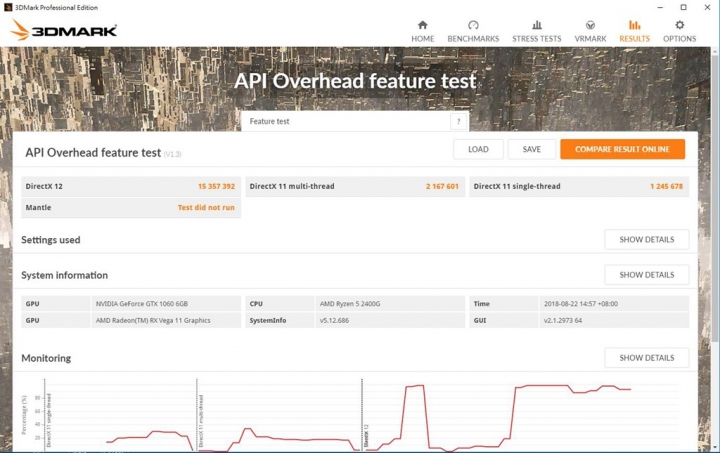Viewport: 720px width, 453px height.
Task: Click the 'DirectX 11 multi-thread' label
Action: click(292, 186)
